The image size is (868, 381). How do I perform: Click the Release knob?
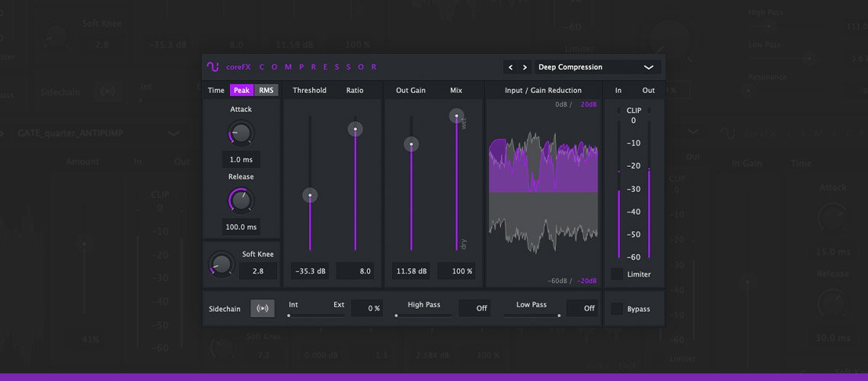[x=241, y=201]
